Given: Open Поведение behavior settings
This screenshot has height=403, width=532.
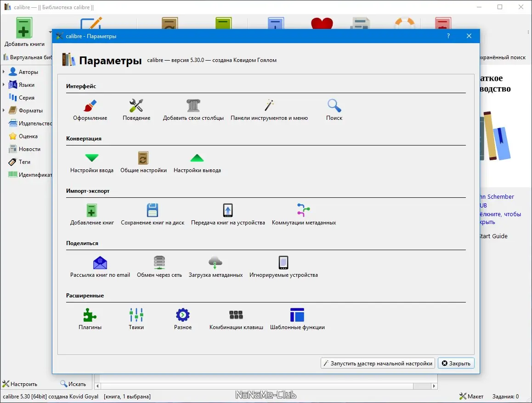Looking at the screenshot, I should [x=136, y=110].
